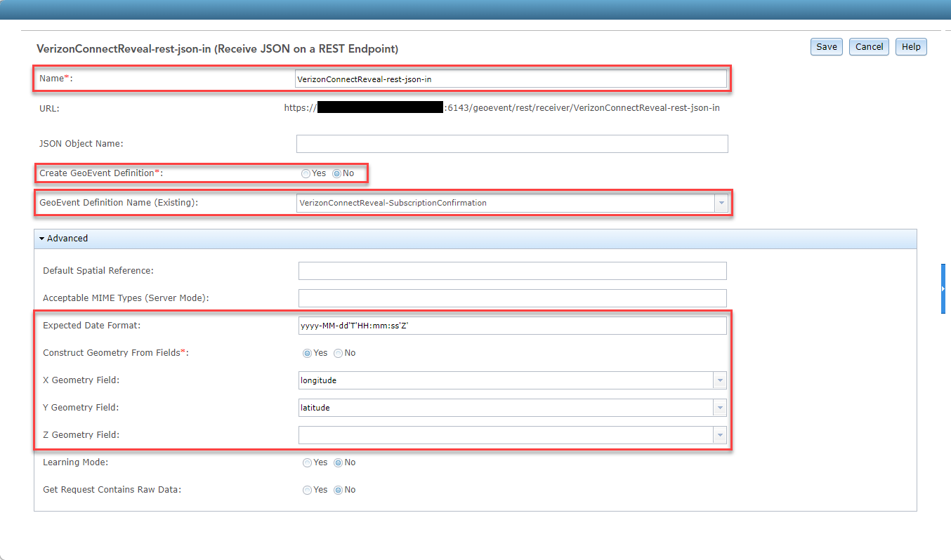Save the REST endpoint configuration
The image size is (951, 560).
click(x=826, y=46)
